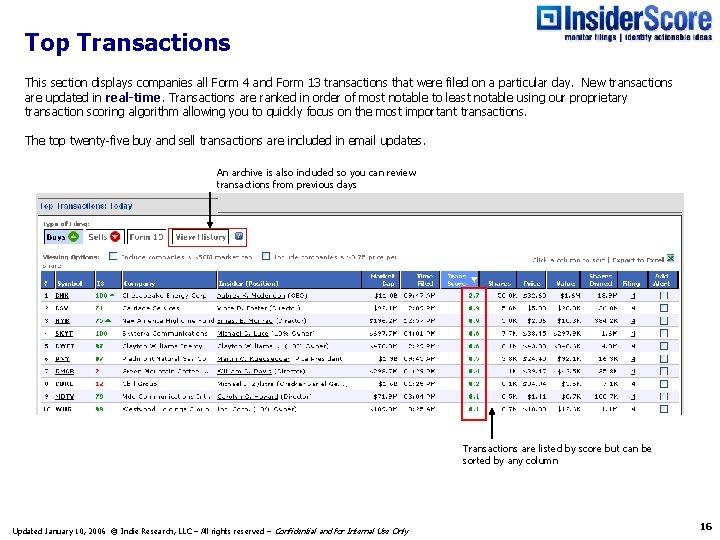Switch to the Buys tab
This screenshot has width=720, height=540.
tap(63, 237)
